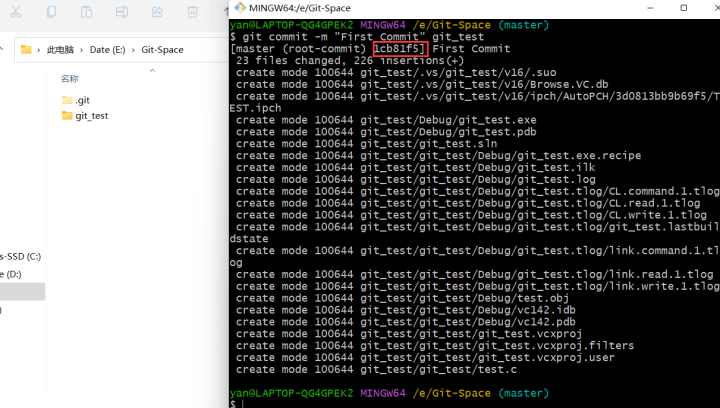The image size is (720, 408).
Task: Maximize the MINGW64 terminal window
Action: [684, 8]
